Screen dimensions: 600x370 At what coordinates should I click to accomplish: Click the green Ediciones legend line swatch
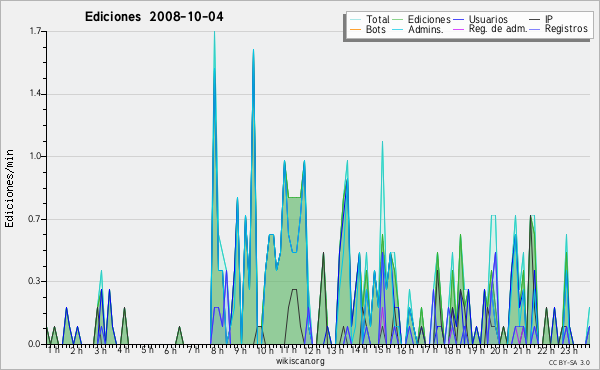pyautogui.click(x=398, y=20)
